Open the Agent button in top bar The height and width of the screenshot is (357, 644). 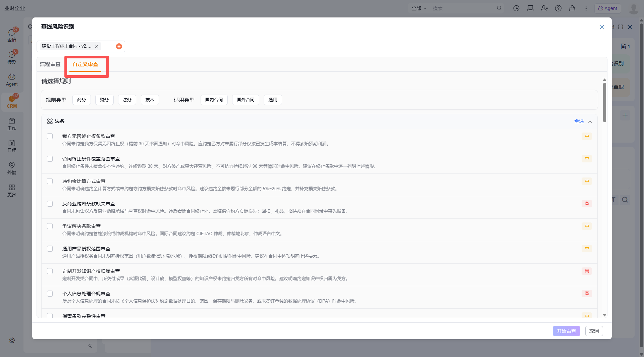tap(607, 8)
